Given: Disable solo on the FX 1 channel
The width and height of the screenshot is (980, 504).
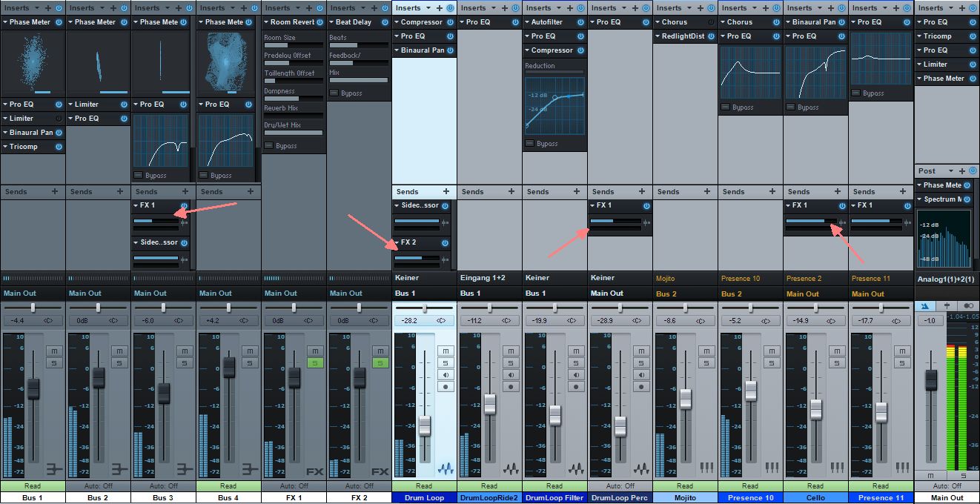Looking at the screenshot, I should point(315,363).
